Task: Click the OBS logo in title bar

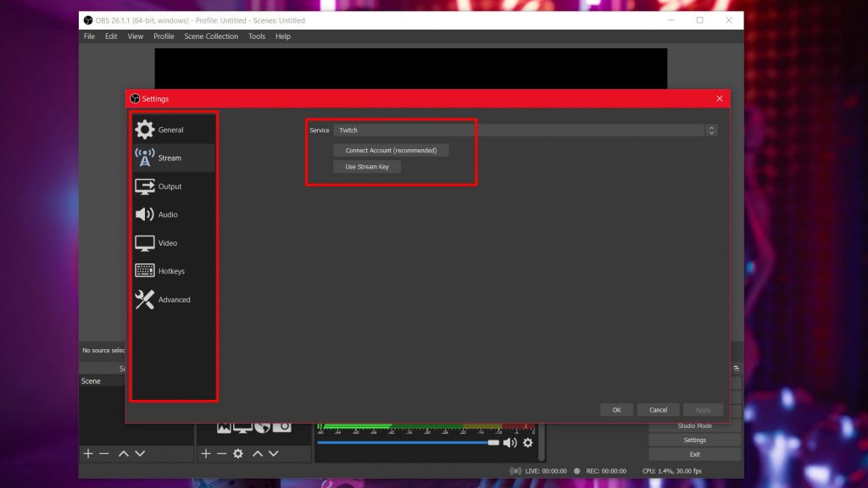Action: (88, 20)
